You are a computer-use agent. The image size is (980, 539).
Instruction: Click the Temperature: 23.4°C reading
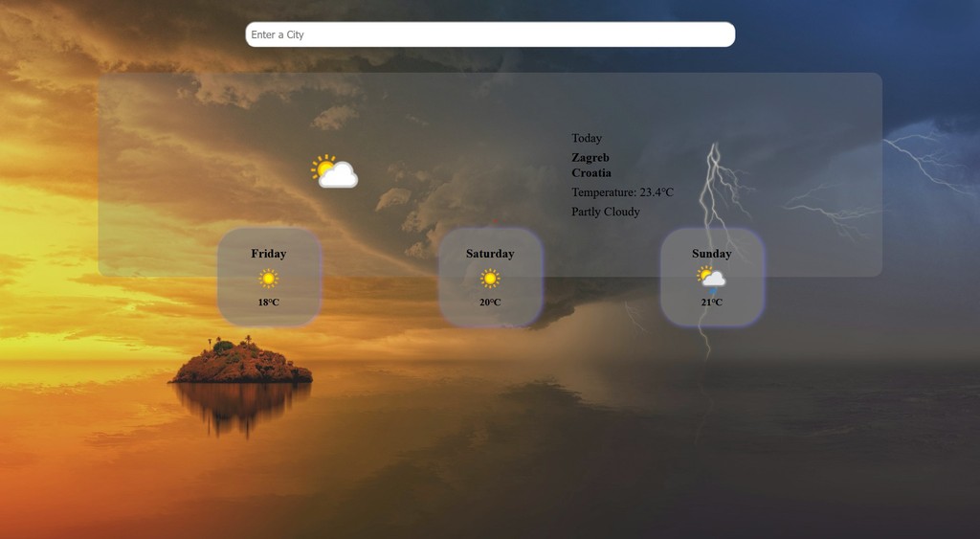[622, 192]
